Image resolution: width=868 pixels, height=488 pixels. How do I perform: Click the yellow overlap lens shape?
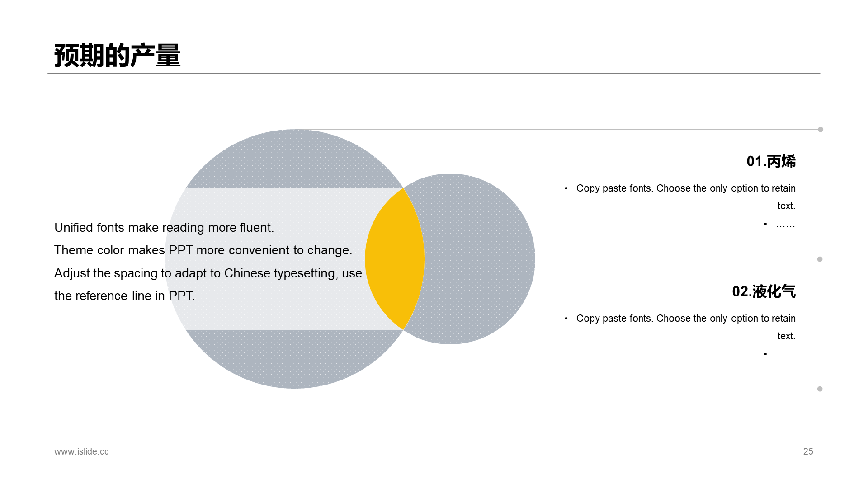[395, 259]
